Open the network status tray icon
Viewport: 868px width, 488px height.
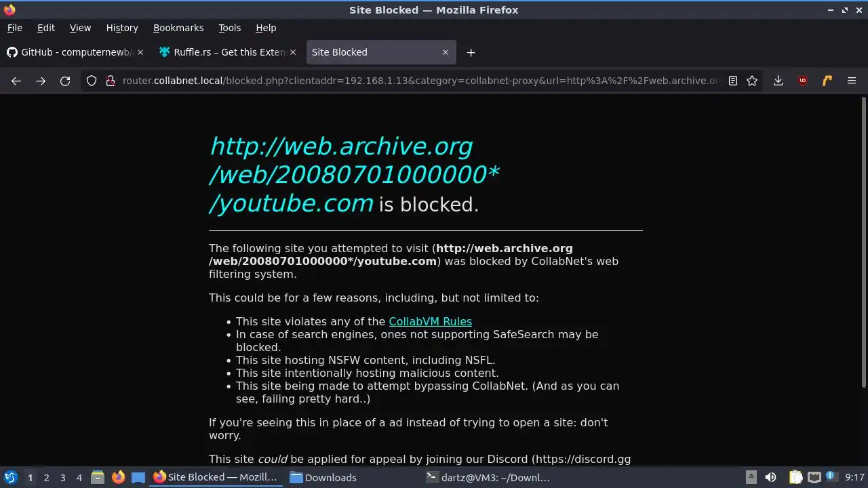814,477
